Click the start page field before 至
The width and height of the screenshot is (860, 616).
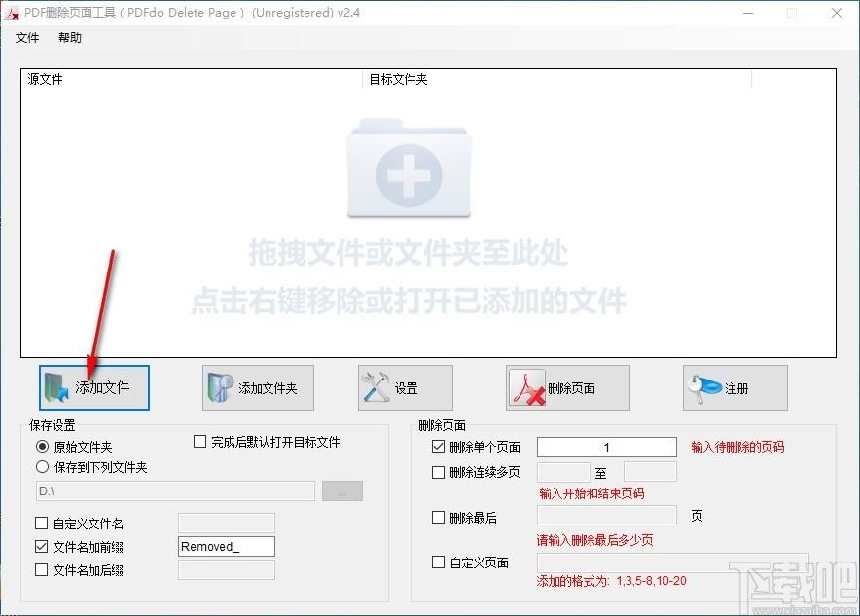[563, 472]
